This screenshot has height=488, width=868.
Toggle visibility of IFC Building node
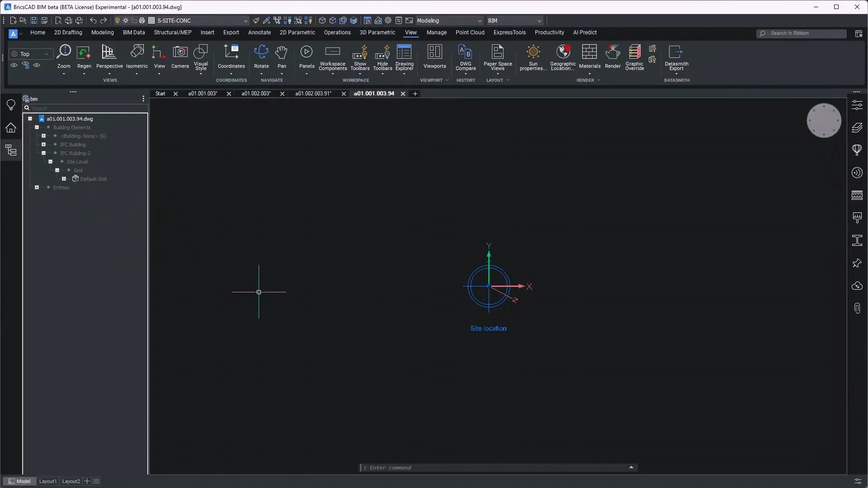tap(55, 145)
